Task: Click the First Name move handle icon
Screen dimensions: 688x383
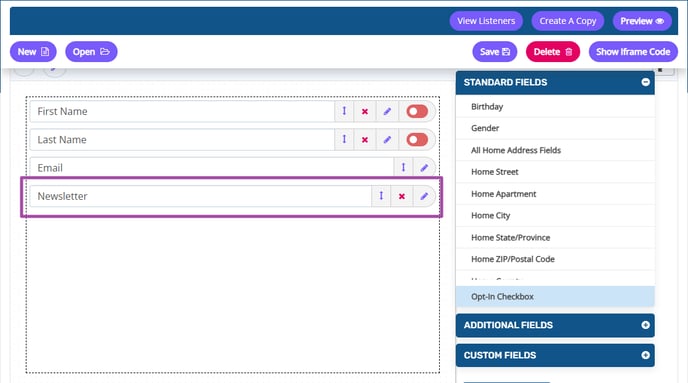Action: coord(344,111)
